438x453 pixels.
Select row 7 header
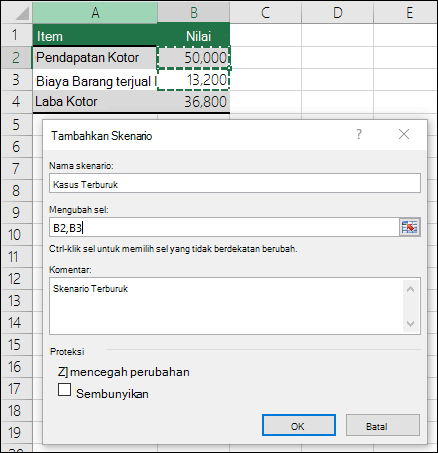click(17, 168)
